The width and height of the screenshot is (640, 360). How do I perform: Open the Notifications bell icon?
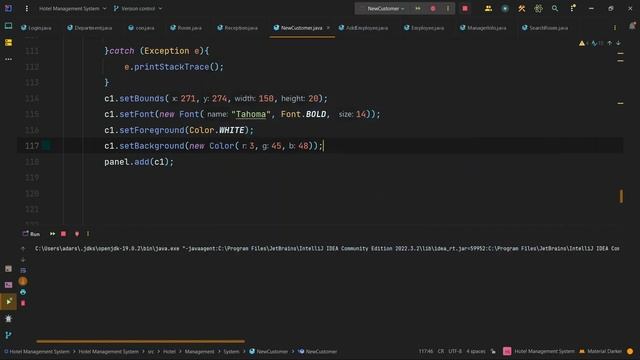[x=632, y=26]
